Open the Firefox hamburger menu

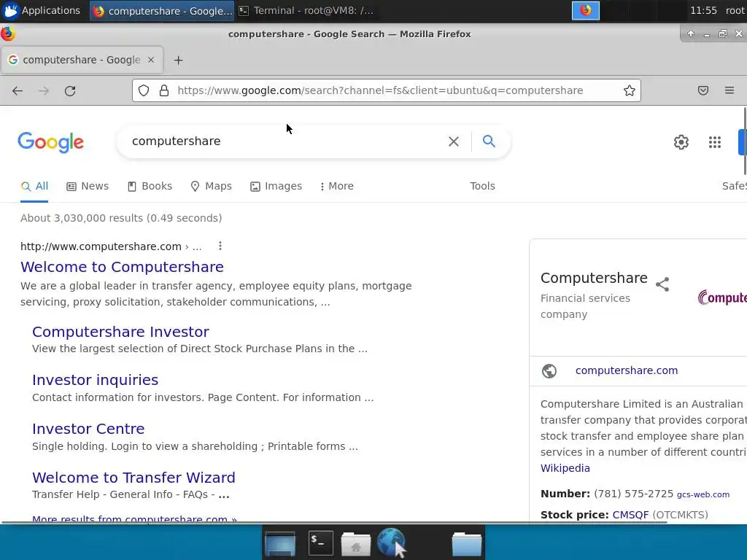(729, 90)
